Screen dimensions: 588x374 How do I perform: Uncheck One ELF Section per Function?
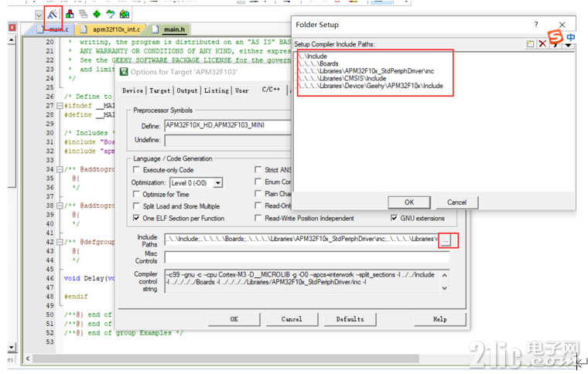[x=136, y=218]
